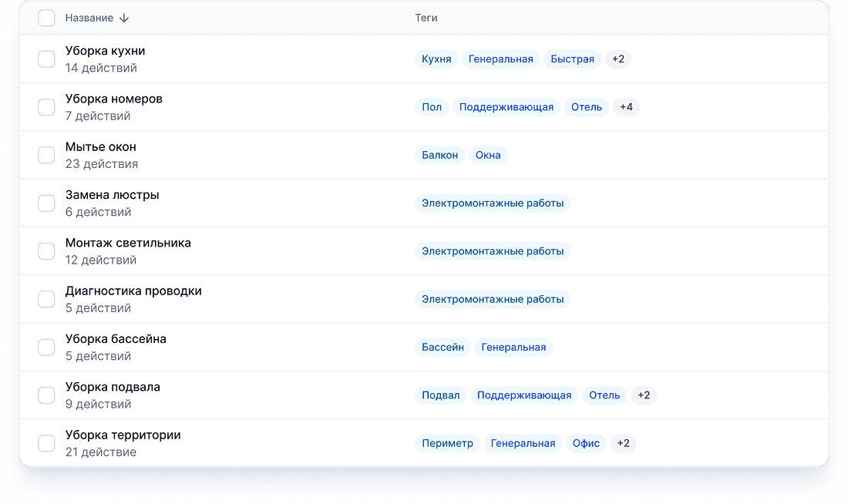Enable the checkbox beside Уборка территории
848x504 pixels.
click(46, 442)
